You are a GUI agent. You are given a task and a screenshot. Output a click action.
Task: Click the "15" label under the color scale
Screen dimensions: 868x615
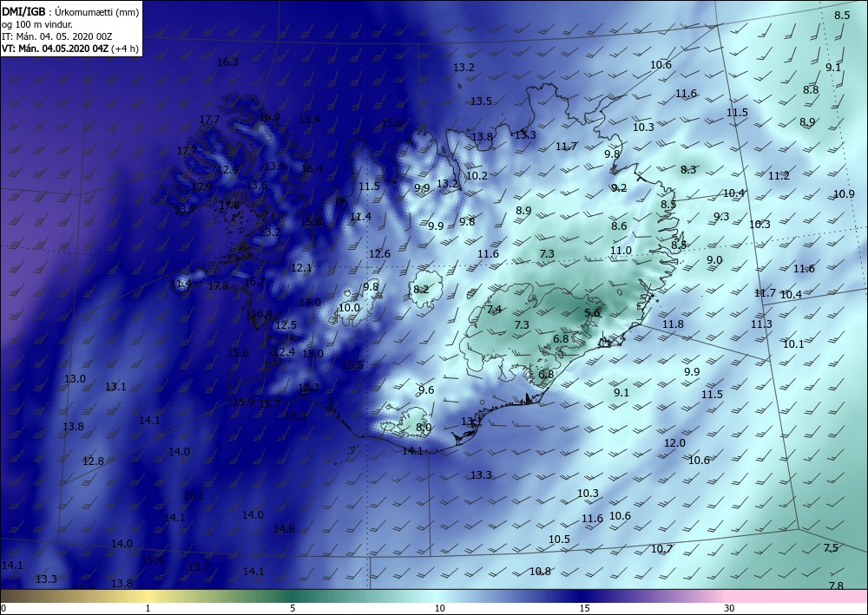pos(584,609)
